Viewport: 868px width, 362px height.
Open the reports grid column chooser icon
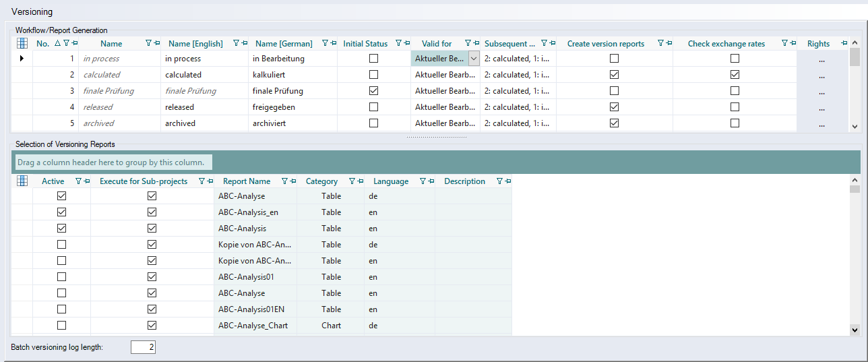[22, 181]
